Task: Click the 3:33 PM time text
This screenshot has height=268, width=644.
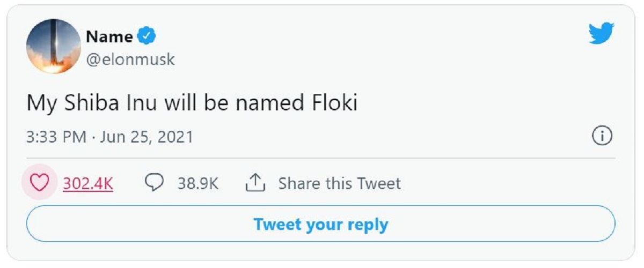Action: pos(56,137)
